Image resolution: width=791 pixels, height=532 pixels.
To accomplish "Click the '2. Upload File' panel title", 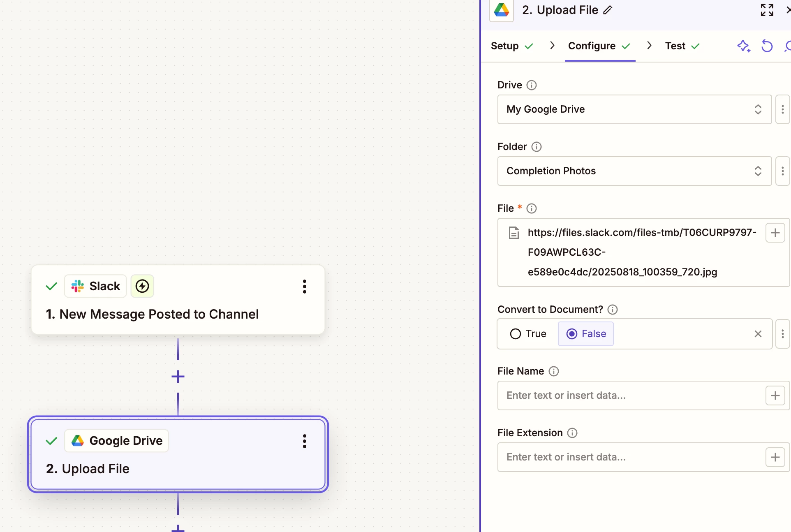I will tap(560, 10).
